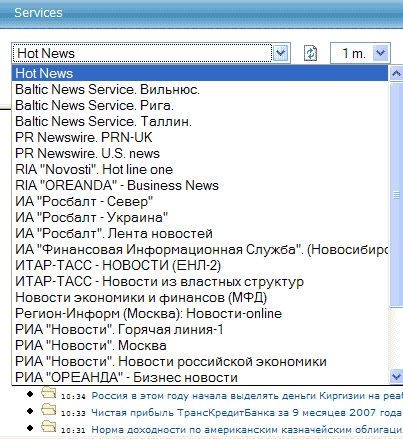Image resolution: width=403 pixels, height=439 pixels.
Task: Open folder icon beside 10:33 news item
Action: [49, 410]
